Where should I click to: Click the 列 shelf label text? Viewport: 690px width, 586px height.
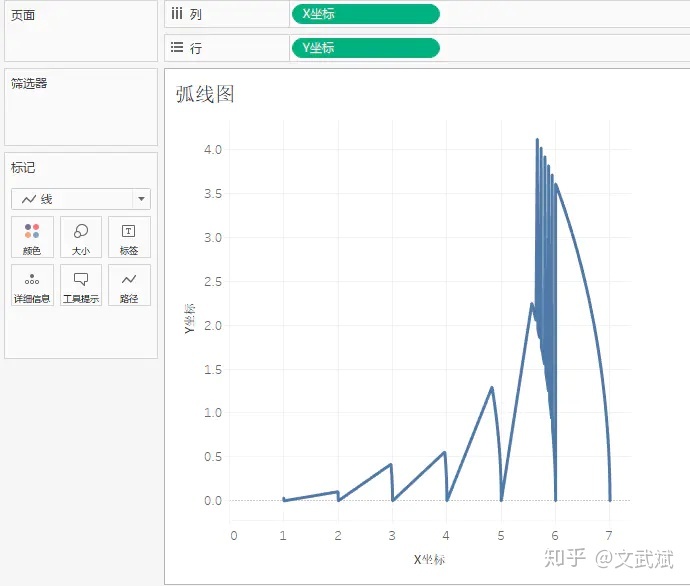(x=196, y=15)
